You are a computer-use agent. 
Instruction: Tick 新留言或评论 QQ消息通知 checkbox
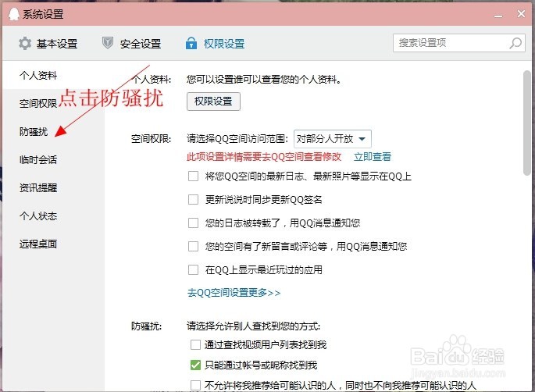click(194, 246)
